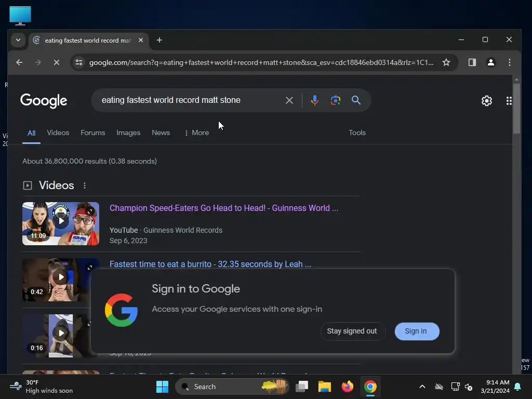Image resolution: width=532 pixels, height=399 pixels.
Task: Select the All results tab
Action: pyautogui.click(x=31, y=133)
